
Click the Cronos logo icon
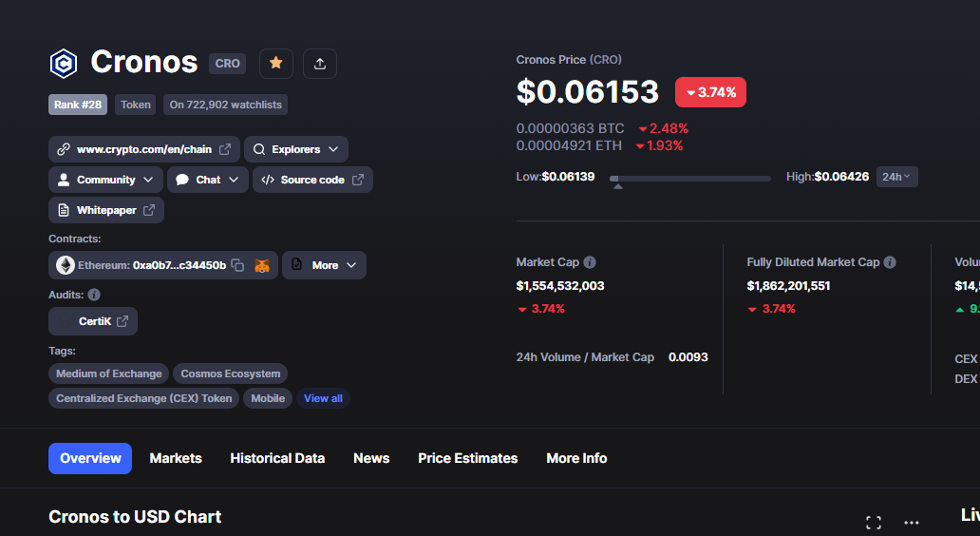(63, 63)
